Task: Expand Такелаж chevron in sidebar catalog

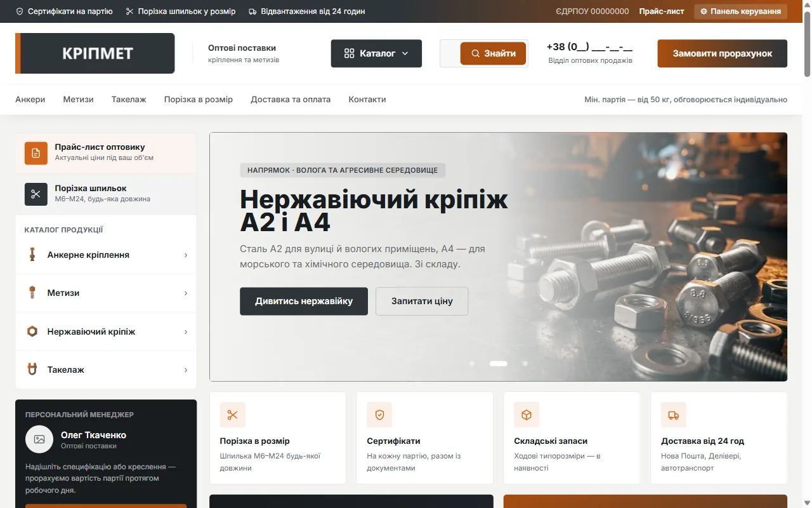Action: [x=186, y=370]
